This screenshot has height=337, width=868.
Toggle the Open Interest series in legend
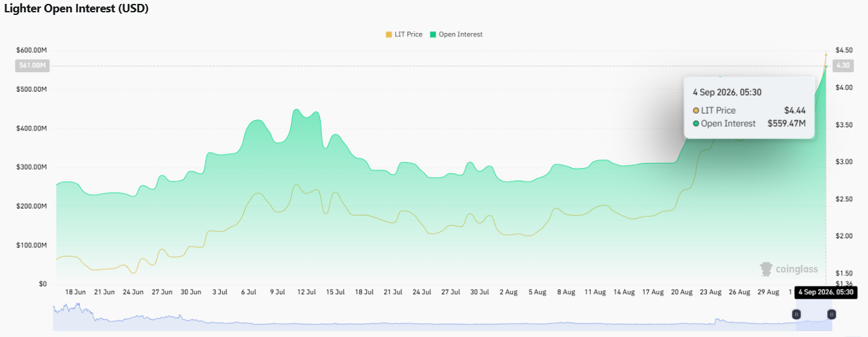click(456, 34)
